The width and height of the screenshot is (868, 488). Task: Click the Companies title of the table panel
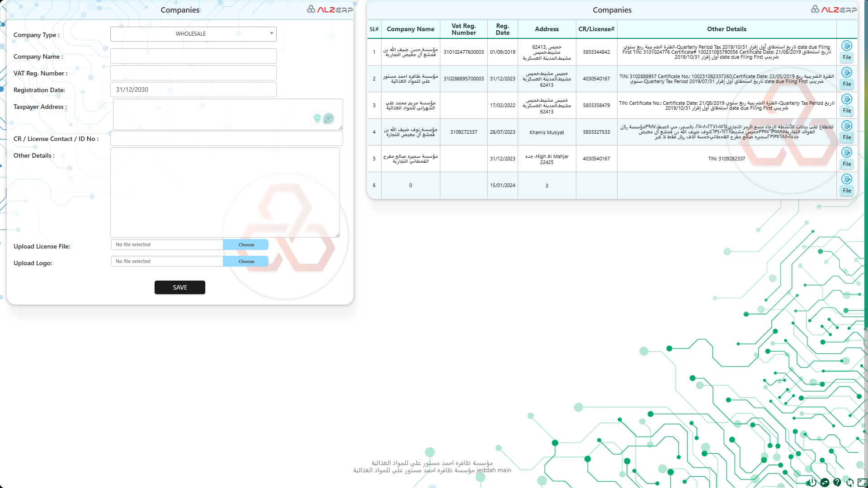[x=612, y=10]
